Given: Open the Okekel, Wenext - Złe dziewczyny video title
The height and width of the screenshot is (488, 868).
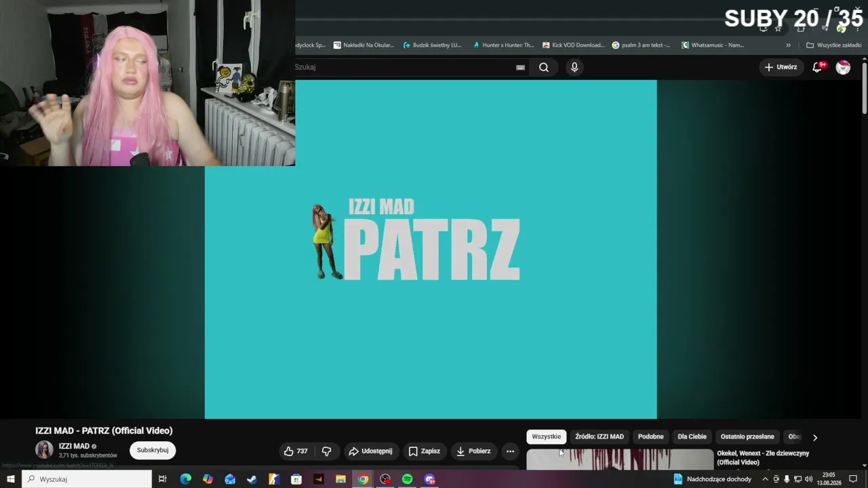Looking at the screenshot, I should point(763,457).
